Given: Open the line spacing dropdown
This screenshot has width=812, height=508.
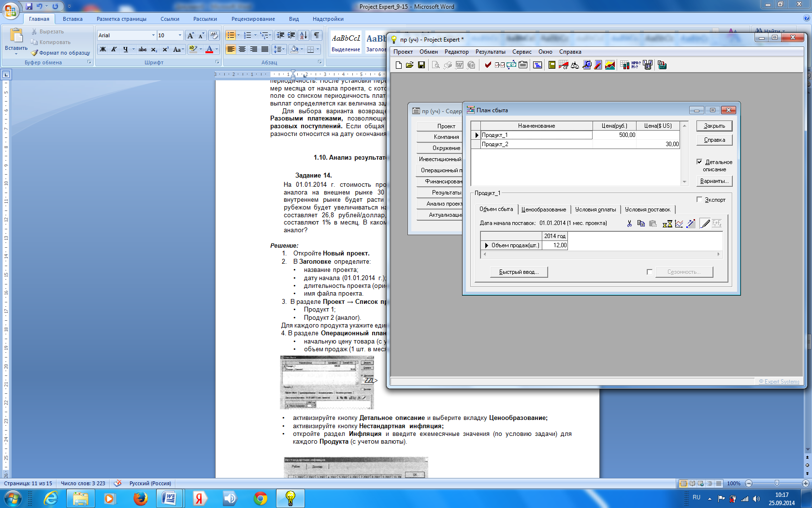Looking at the screenshot, I should click(x=279, y=49).
